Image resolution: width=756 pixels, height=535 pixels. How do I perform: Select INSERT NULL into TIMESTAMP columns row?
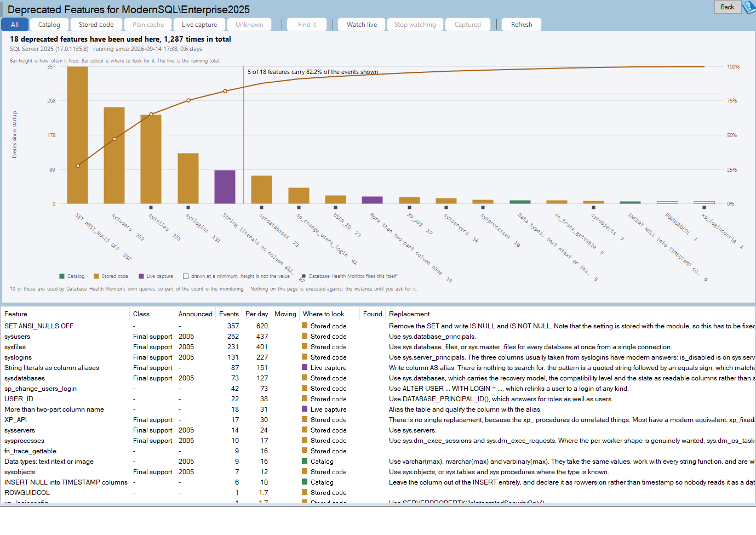pos(378,482)
